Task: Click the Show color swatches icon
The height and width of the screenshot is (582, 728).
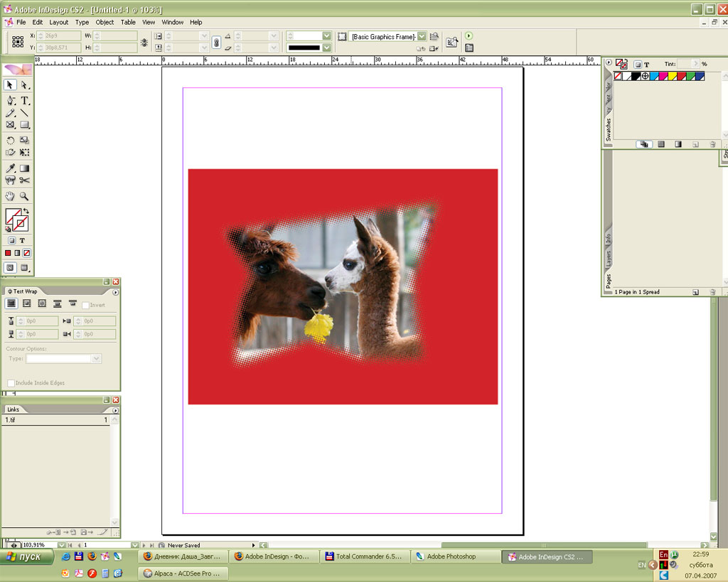Action: [661, 144]
